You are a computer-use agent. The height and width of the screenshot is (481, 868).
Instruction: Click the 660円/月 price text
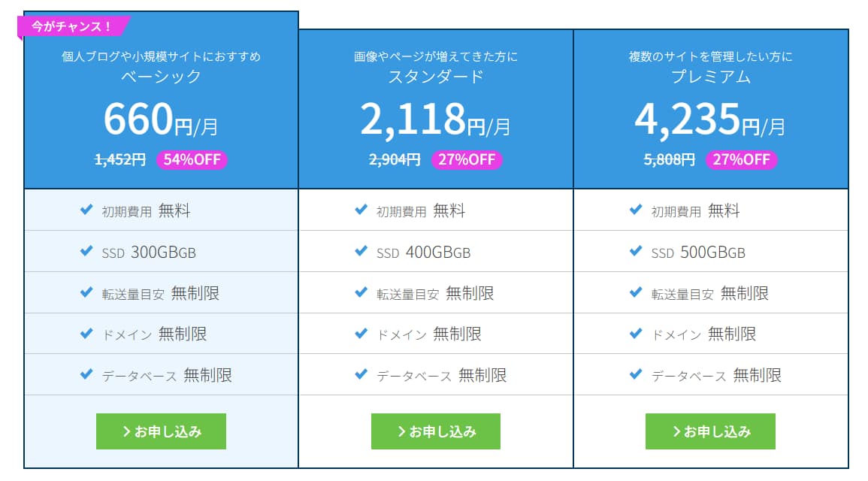click(x=161, y=119)
